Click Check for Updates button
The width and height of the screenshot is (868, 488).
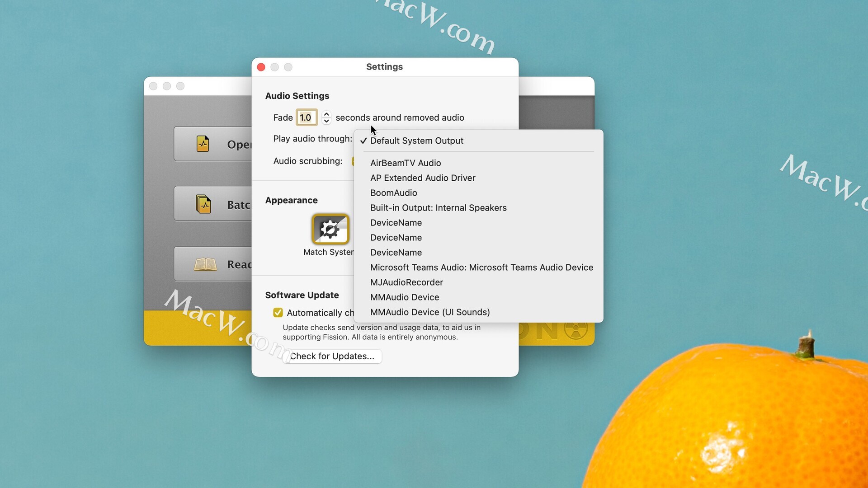[332, 356]
